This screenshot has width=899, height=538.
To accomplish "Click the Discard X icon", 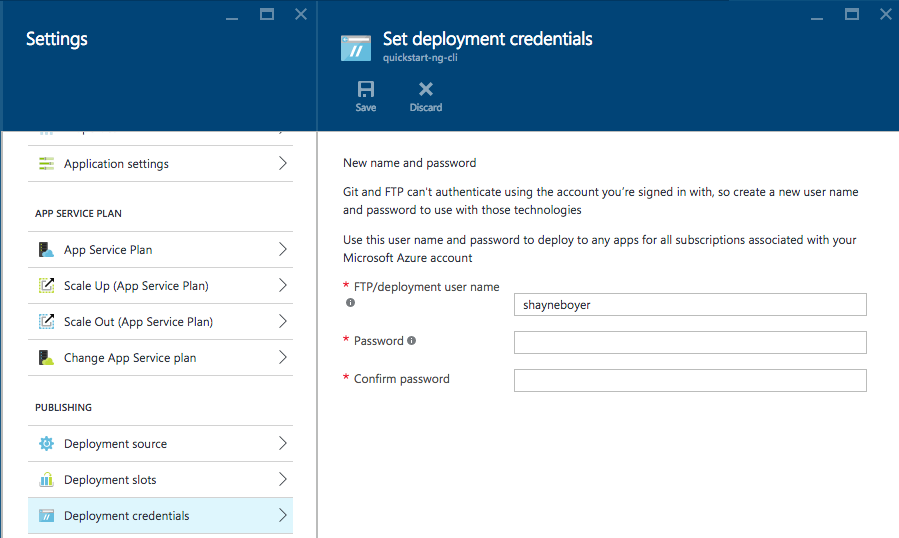I will [x=425, y=89].
